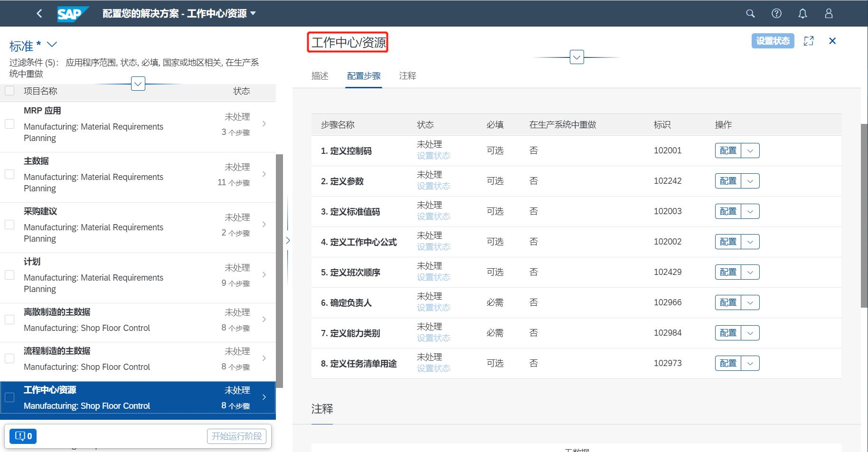Switch to the 描述 tab
This screenshot has width=868, height=452.
320,75
